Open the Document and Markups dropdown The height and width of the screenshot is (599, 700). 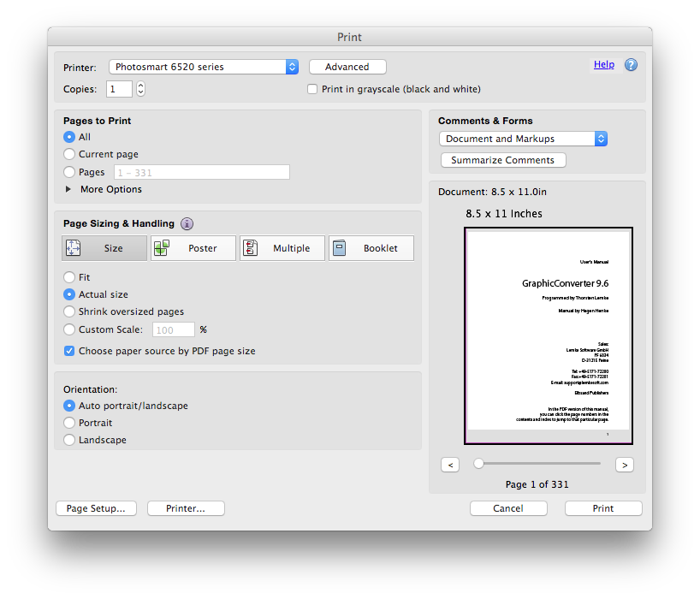[x=523, y=139]
